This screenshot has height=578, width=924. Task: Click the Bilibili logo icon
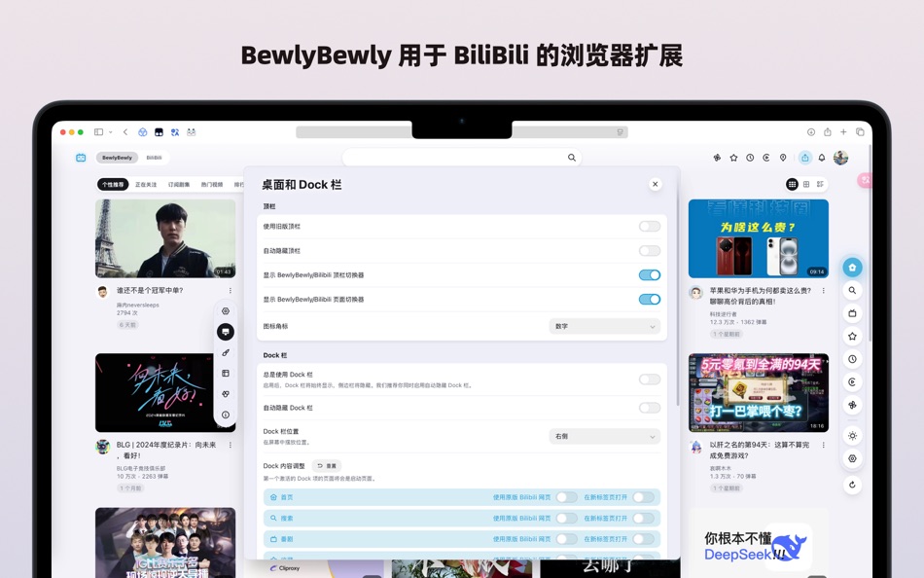(x=81, y=158)
